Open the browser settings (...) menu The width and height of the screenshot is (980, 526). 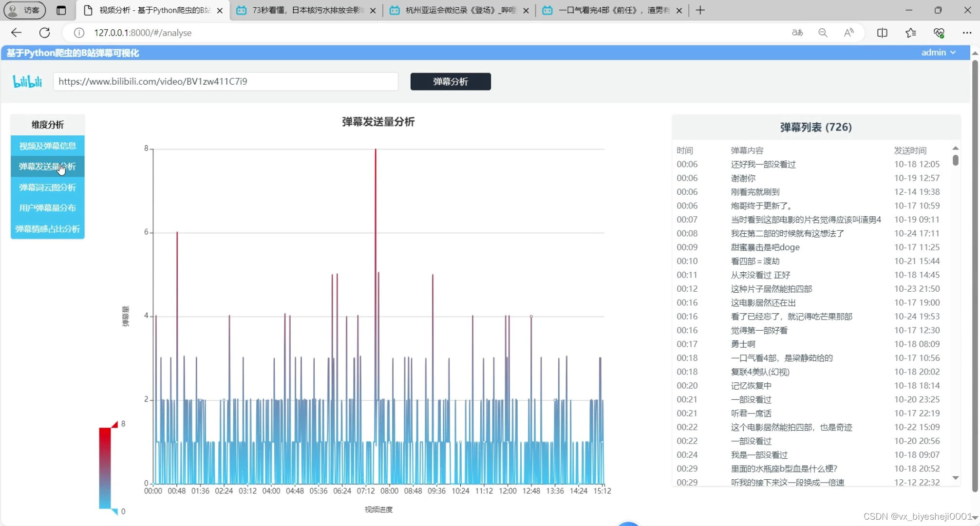click(968, 33)
